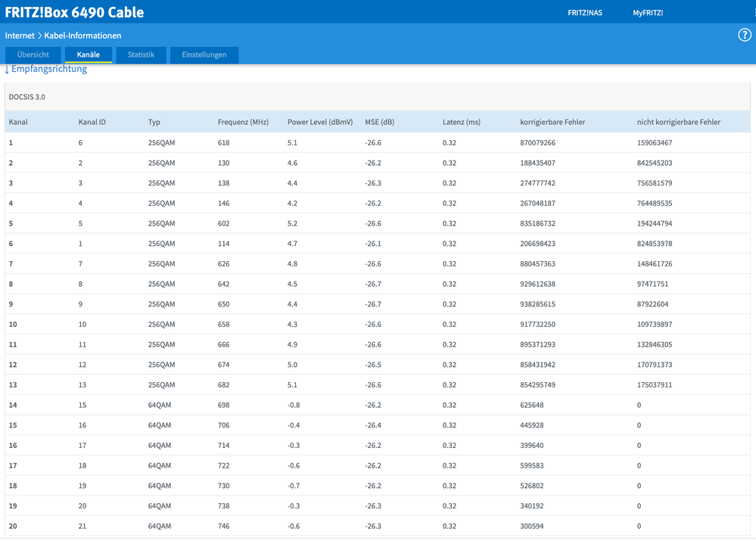Select the Kanäle tab
Image resolution: width=756 pixels, height=541 pixels.
(89, 55)
